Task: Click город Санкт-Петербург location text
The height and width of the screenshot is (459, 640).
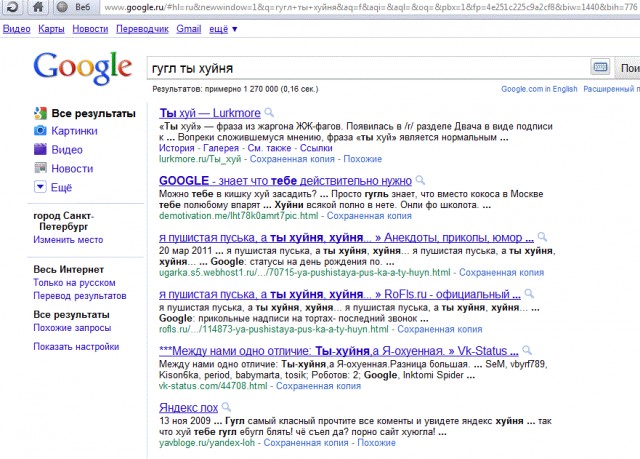Action: point(64,221)
